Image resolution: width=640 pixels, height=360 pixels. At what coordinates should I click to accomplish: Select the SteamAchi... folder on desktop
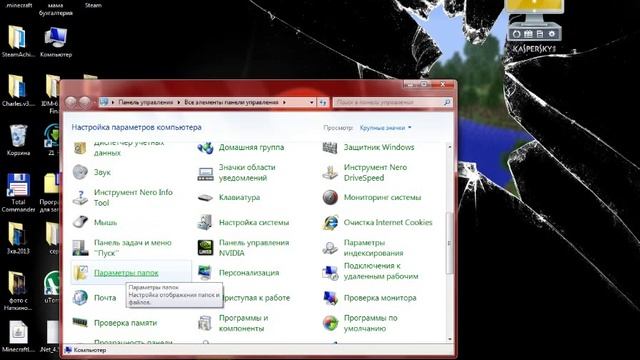point(18,41)
